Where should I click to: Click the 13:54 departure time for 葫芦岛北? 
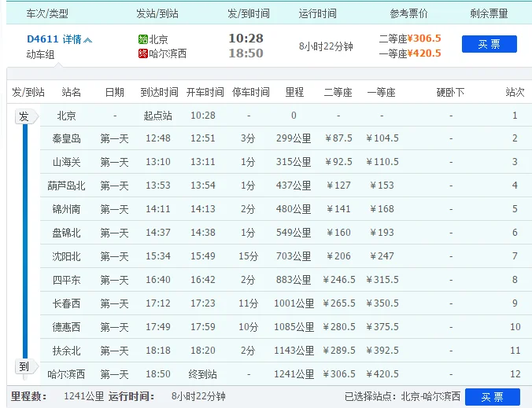(203, 186)
